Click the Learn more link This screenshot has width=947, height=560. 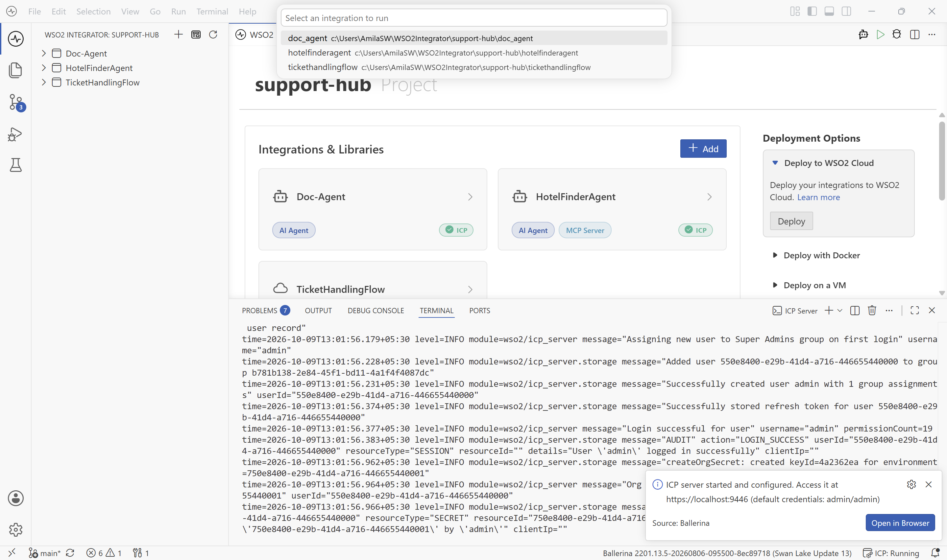pyautogui.click(x=818, y=198)
